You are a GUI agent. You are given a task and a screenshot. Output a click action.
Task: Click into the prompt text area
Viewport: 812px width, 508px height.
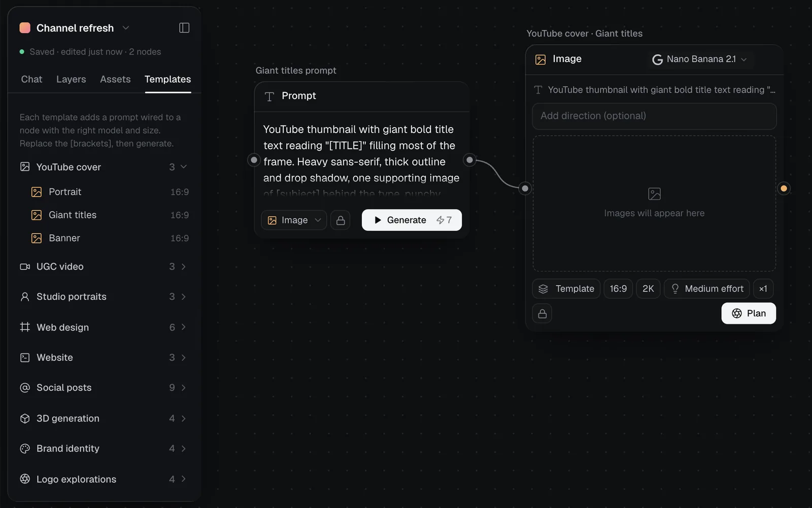pyautogui.click(x=361, y=161)
